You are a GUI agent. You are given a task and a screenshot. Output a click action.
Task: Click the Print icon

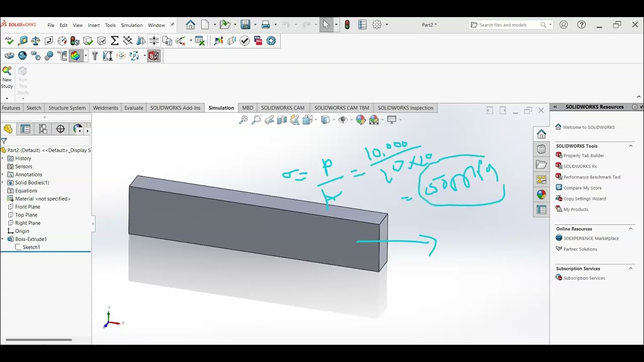click(x=266, y=25)
